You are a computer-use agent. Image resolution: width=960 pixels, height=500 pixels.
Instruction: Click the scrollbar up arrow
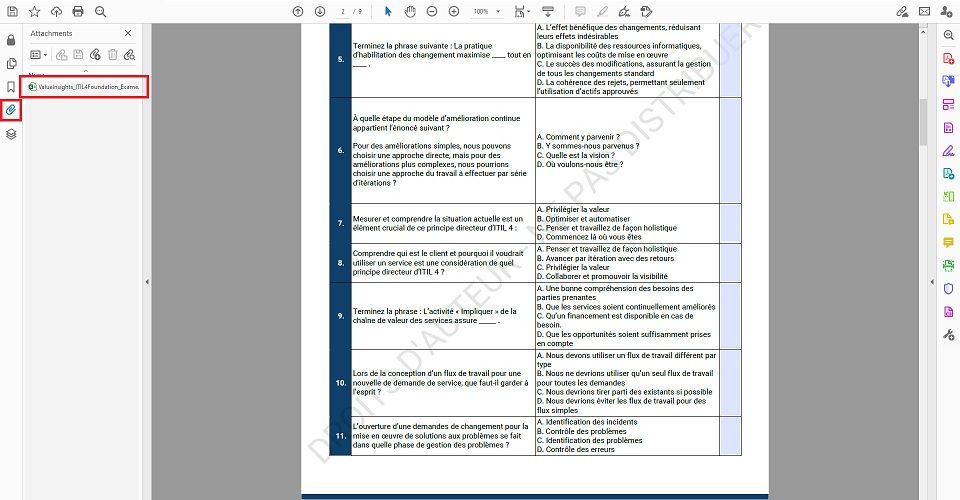tap(923, 31)
